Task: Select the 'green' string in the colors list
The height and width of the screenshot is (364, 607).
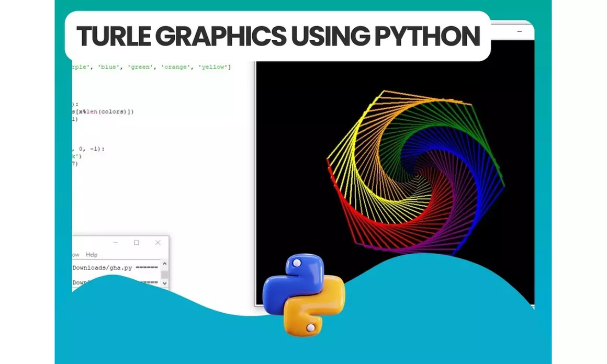Action: click(x=141, y=67)
